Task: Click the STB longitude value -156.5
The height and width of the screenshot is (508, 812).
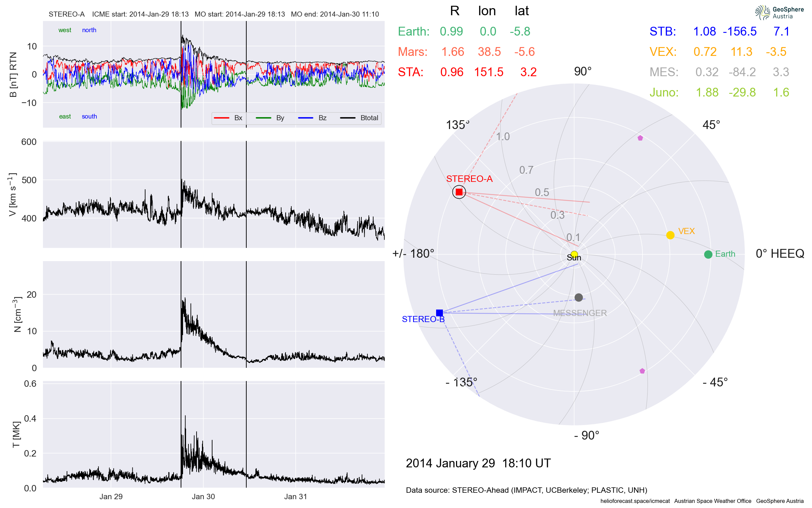Action: [x=740, y=31]
